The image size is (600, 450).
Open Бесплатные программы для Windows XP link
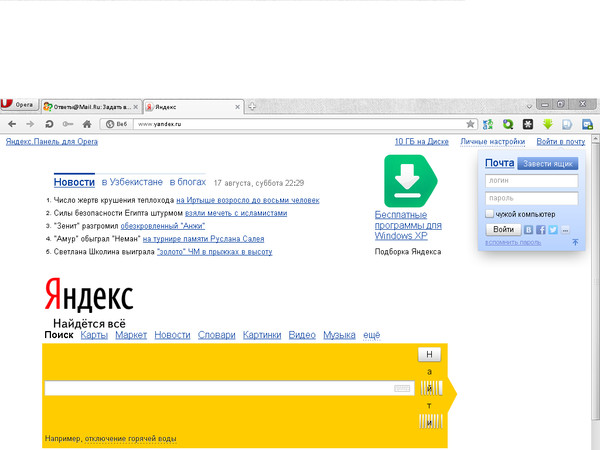(408, 225)
